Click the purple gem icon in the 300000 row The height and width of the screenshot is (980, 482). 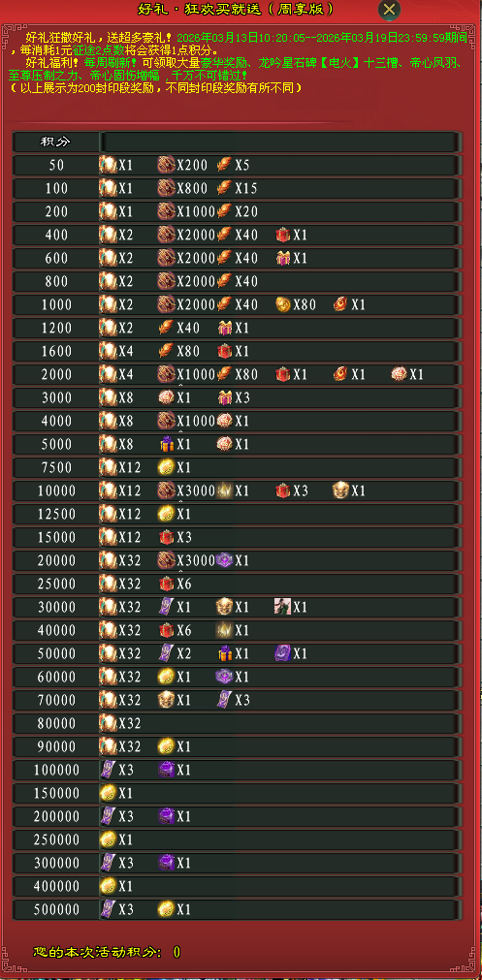pos(166,863)
